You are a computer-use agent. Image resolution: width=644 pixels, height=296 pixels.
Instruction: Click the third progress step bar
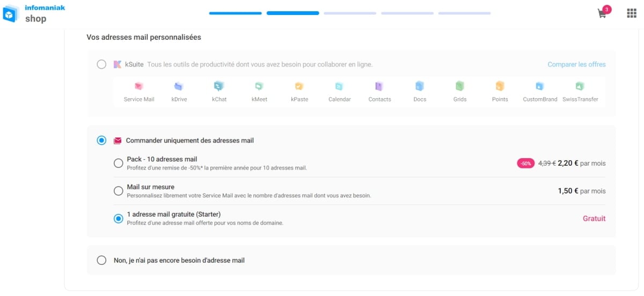350,13
